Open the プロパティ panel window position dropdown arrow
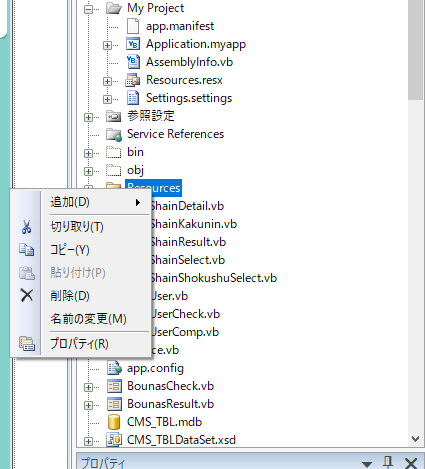 coord(367,464)
